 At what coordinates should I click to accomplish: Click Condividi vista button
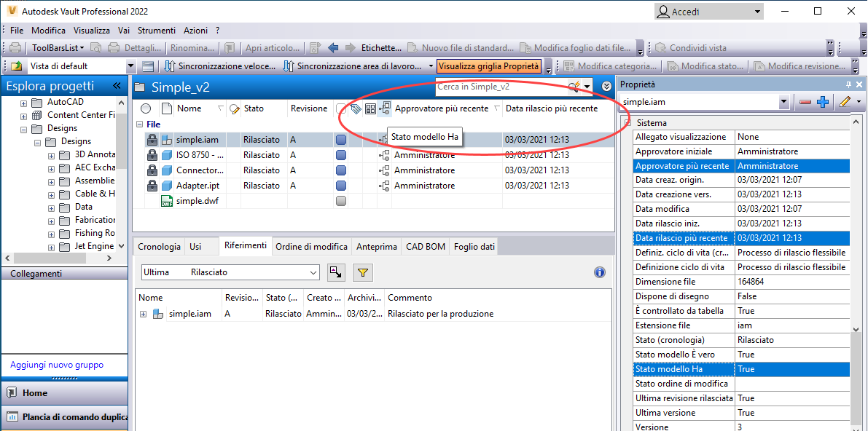coord(690,47)
